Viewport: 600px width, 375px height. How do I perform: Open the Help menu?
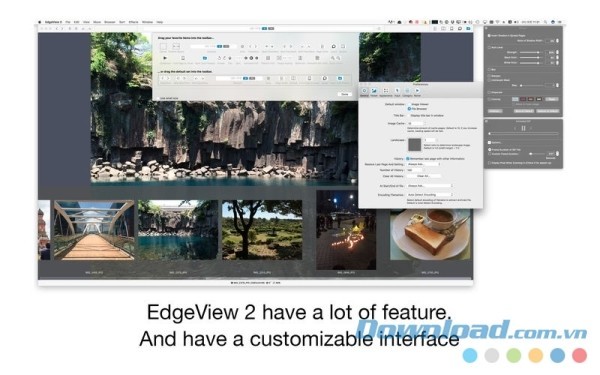[x=160, y=22]
